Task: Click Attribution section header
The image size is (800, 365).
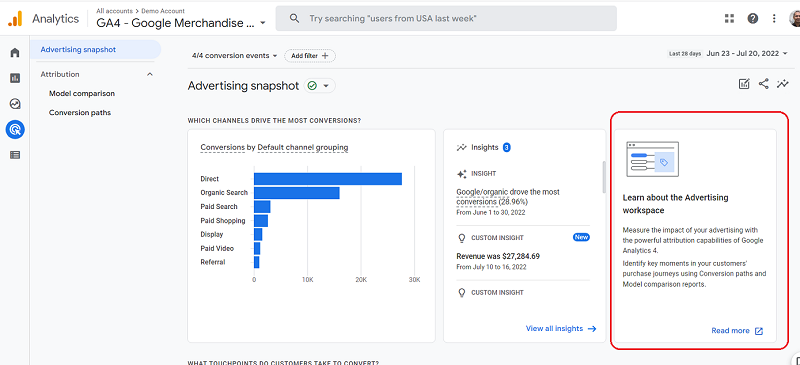Action: (60, 75)
